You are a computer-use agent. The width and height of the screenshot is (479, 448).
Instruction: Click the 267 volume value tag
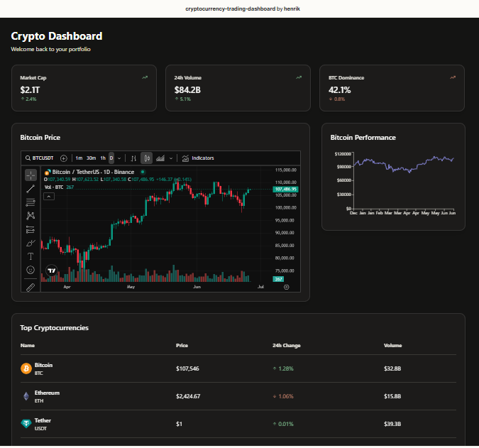(x=278, y=279)
